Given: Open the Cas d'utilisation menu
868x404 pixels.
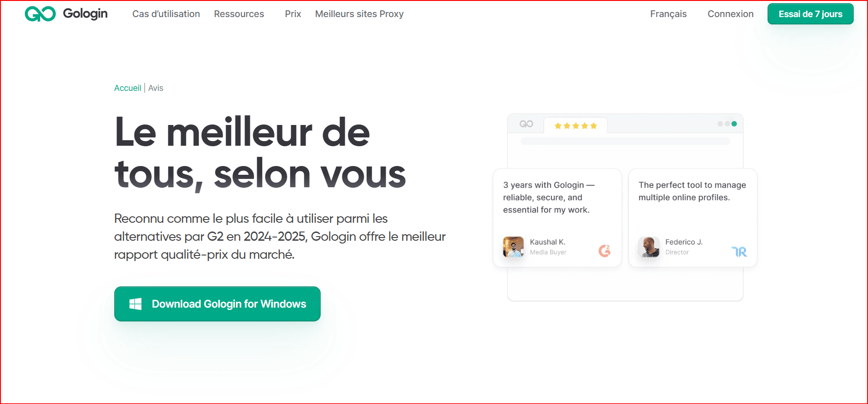Looking at the screenshot, I should point(166,14).
